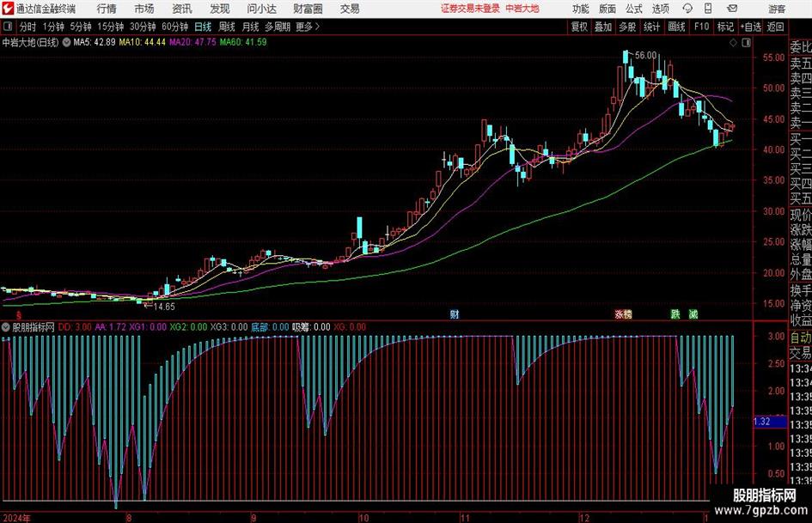Click the 涨榜 marker below the chart
812x523 pixels.
(623, 314)
